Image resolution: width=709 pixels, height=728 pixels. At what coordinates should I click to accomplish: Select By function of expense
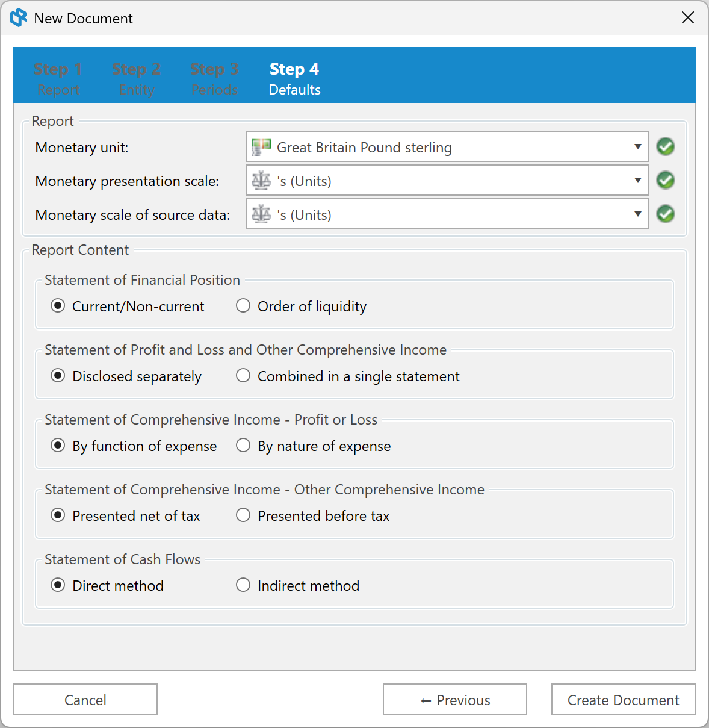(x=134, y=446)
